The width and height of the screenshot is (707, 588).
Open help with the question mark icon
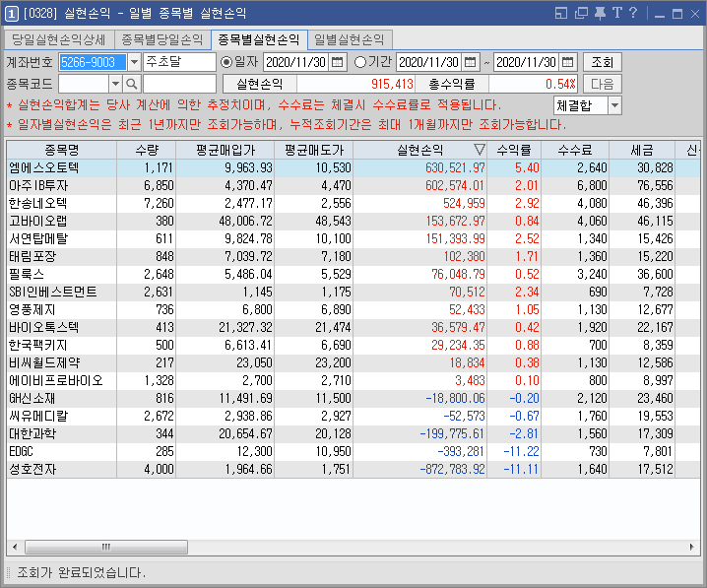pyautogui.click(x=633, y=13)
